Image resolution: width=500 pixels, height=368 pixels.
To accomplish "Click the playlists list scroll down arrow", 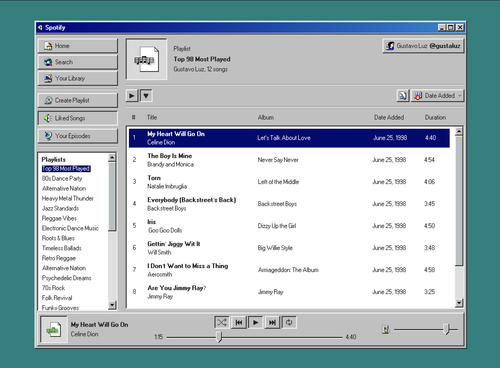I will pos(112,305).
